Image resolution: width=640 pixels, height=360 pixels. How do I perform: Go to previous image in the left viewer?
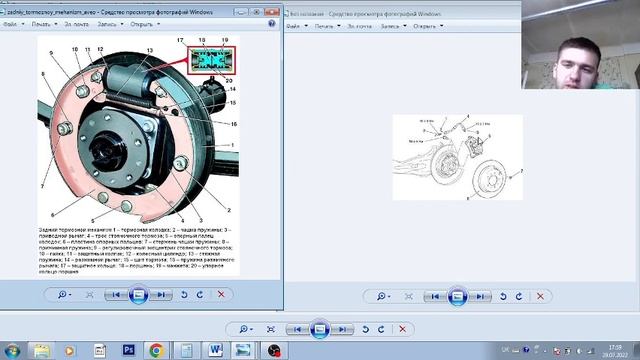pos(116,294)
